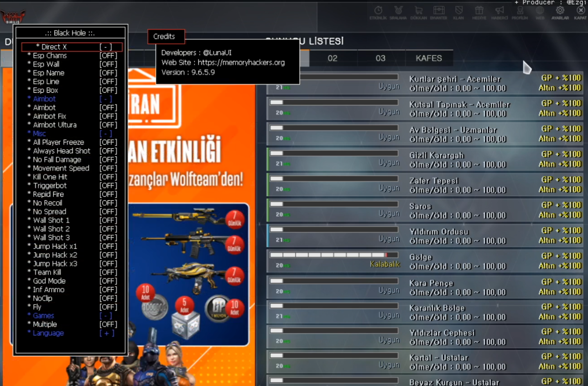Toggle Jump Hack x2 option

[x=72, y=255]
